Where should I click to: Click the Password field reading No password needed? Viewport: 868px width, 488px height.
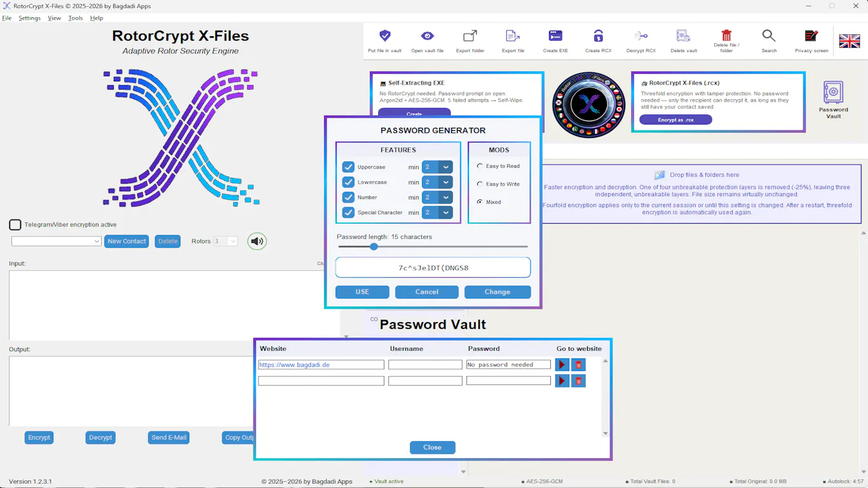coord(508,365)
